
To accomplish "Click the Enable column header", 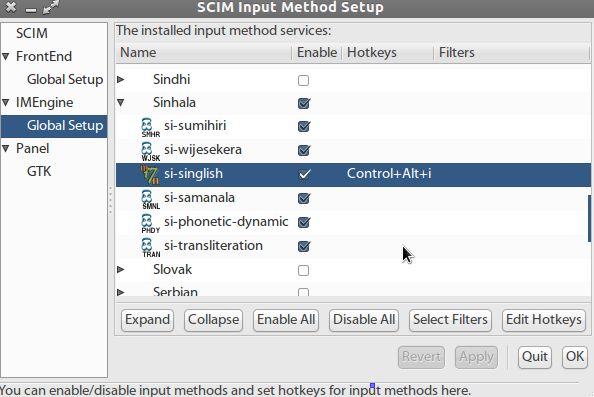I will click(317, 53).
